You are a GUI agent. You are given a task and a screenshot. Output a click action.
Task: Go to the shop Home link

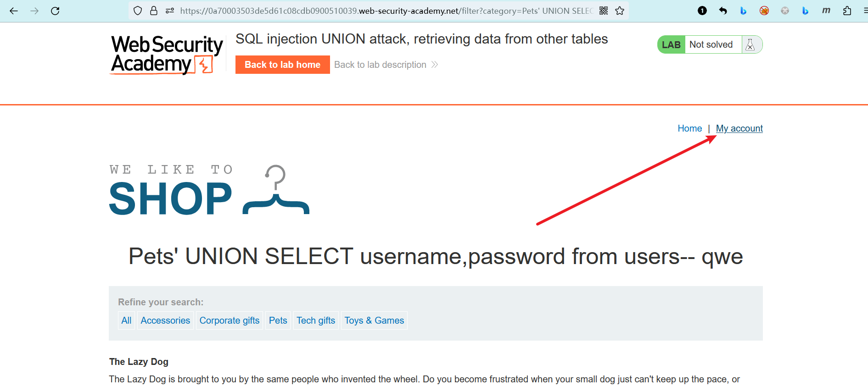[689, 128]
